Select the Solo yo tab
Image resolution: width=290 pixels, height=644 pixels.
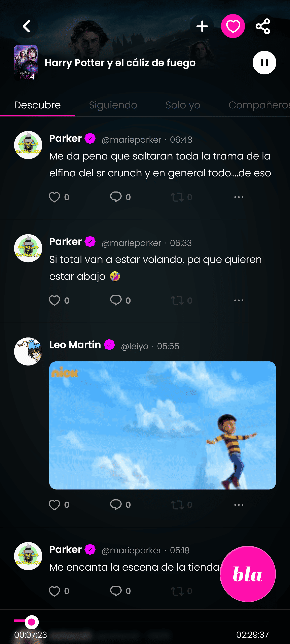(183, 105)
